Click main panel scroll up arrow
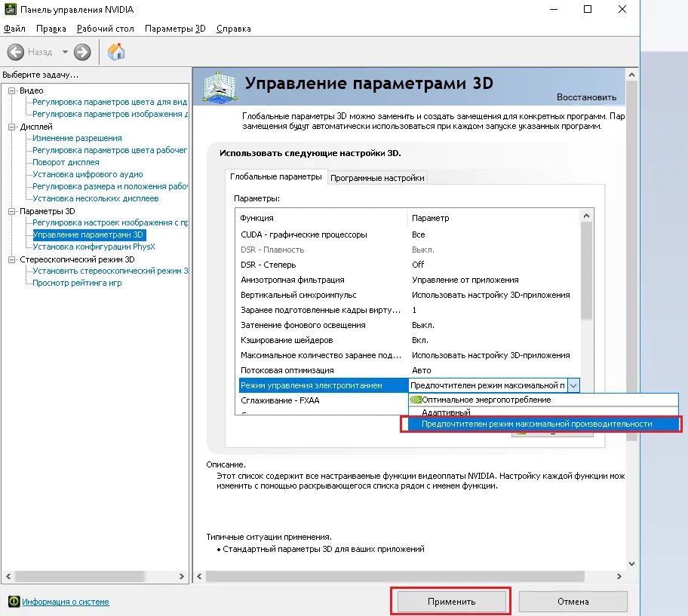 (x=631, y=75)
